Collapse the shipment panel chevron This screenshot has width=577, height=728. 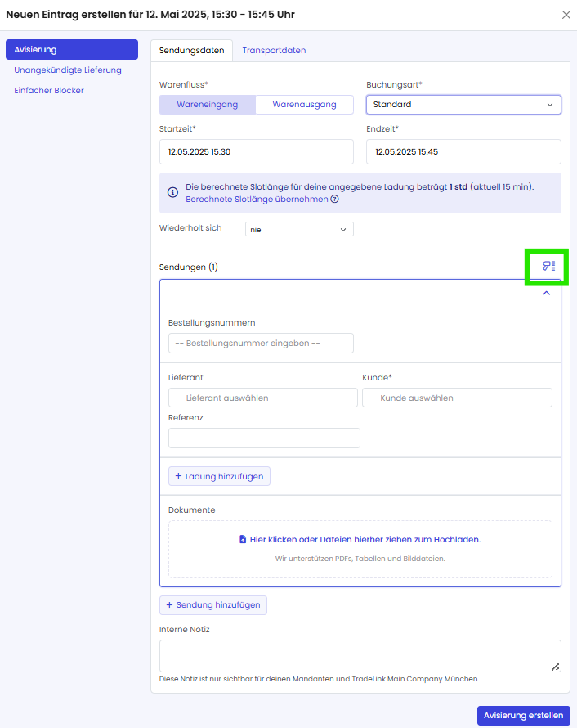pos(547,293)
